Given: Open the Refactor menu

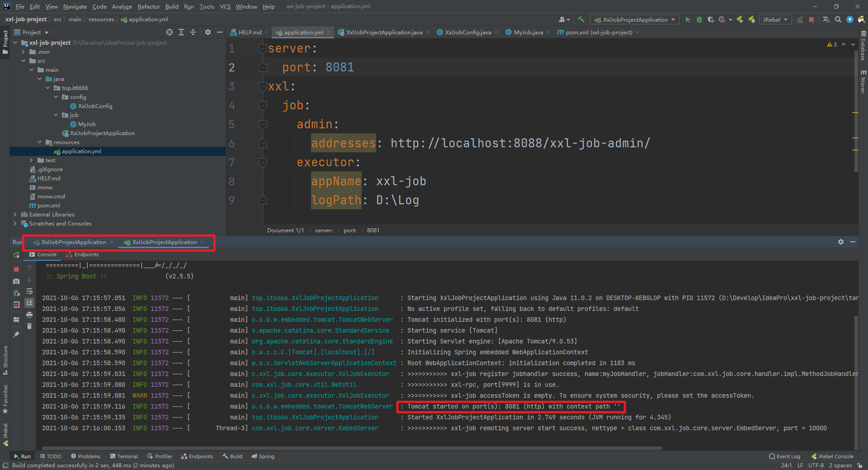Looking at the screenshot, I should coord(149,6).
